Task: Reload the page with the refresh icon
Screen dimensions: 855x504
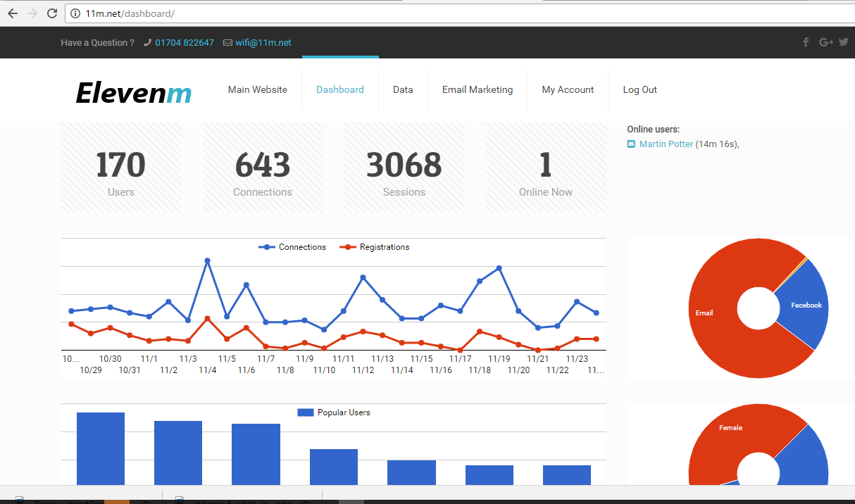Action: point(52,13)
